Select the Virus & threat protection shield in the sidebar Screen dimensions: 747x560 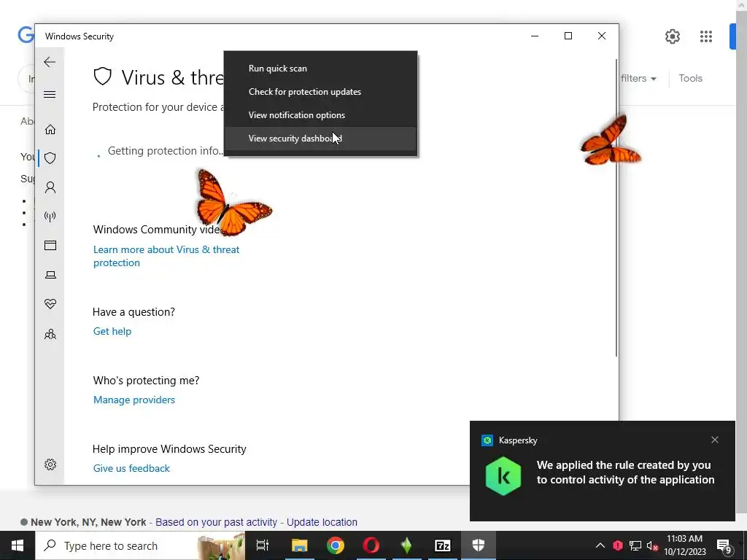click(x=50, y=158)
